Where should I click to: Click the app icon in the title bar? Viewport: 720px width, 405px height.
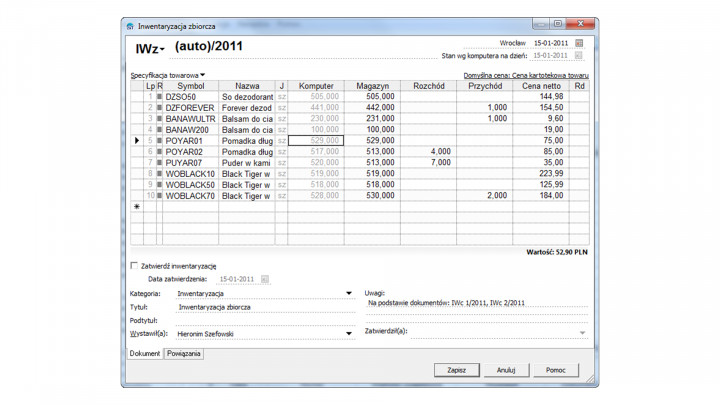click(130, 27)
